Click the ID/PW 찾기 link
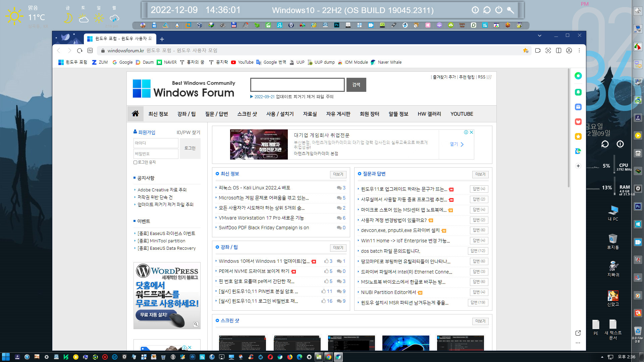The height and width of the screenshot is (362, 644). pyautogui.click(x=188, y=132)
